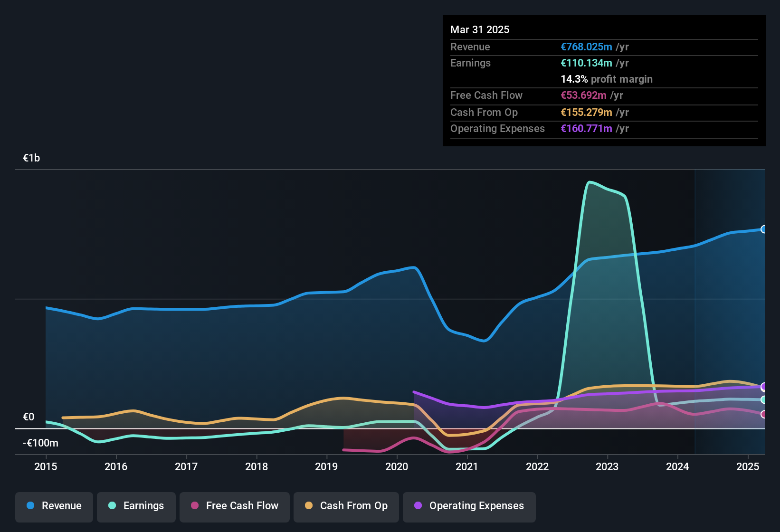
Task: Select the 2015 year label
Action: point(46,467)
